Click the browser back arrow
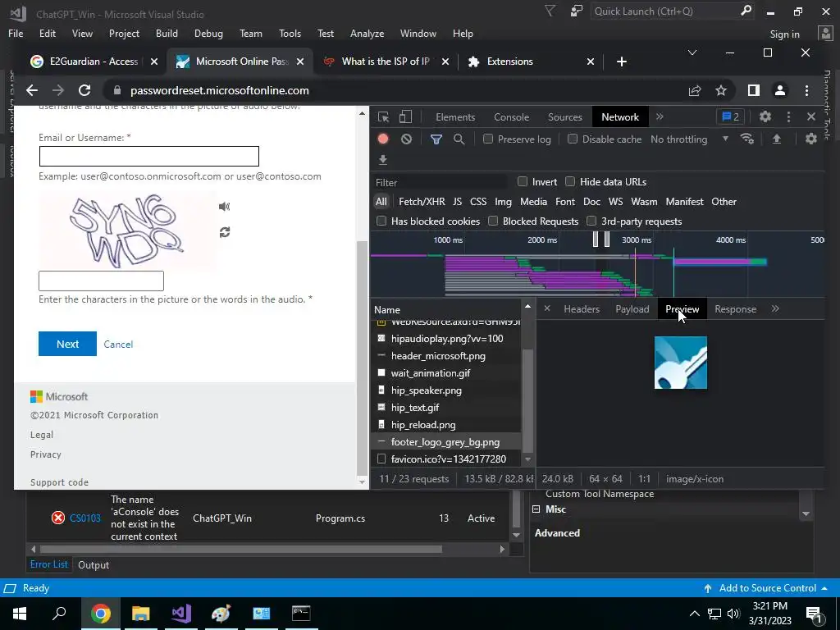This screenshot has width=840, height=630. [32, 90]
